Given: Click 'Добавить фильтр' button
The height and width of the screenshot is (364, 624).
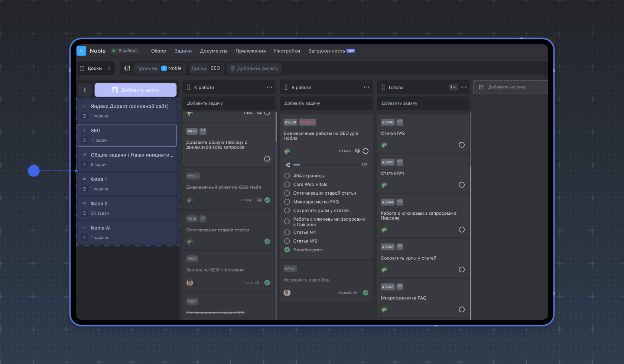Looking at the screenshot, I should click(254, 68).
